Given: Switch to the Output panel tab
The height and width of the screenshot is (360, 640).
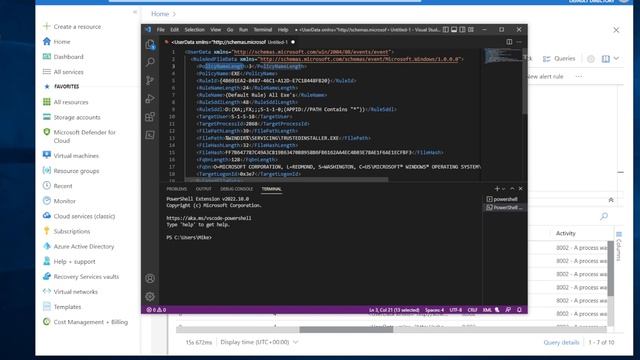Looking at the screenshot, I should 203,189.
